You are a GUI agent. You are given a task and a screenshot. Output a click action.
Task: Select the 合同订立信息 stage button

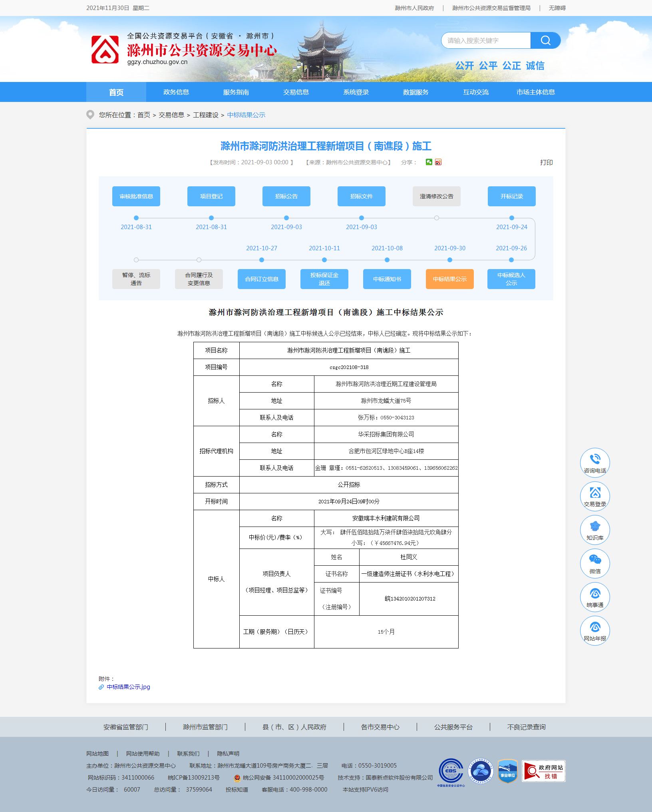[x=262, y=279]
